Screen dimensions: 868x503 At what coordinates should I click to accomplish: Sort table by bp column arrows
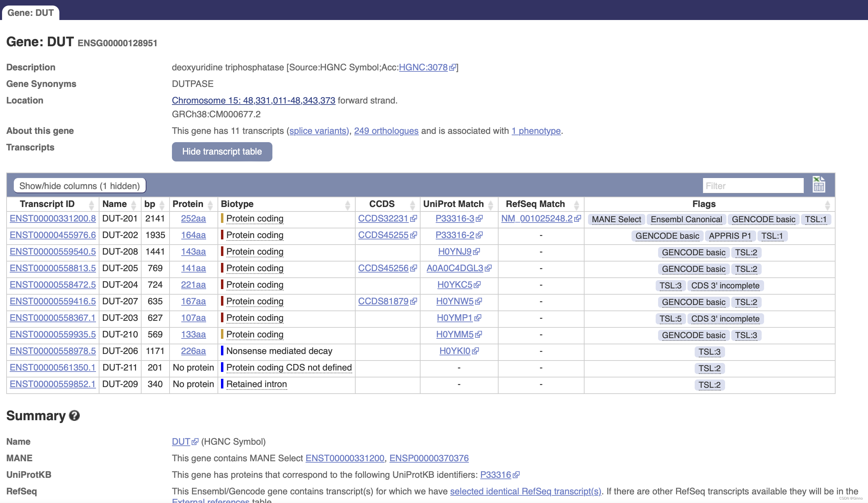pos(162,205)
